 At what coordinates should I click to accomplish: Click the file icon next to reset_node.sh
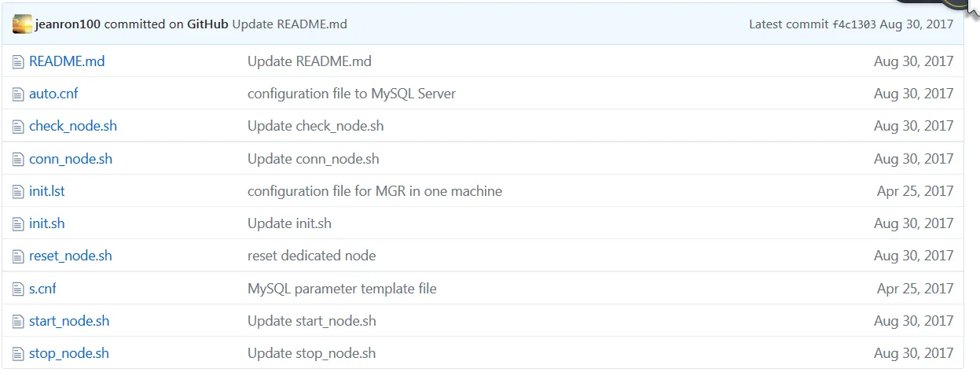click(x=18, y=256)
